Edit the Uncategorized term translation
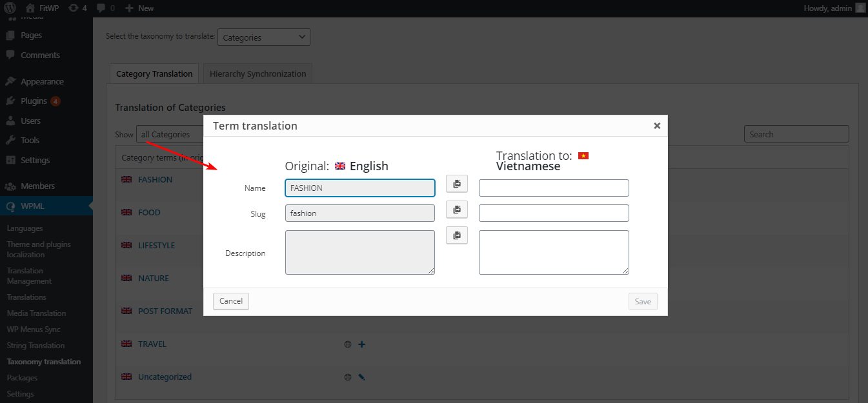This screenshot has width=868, height=403. click(x=361, y=377)
